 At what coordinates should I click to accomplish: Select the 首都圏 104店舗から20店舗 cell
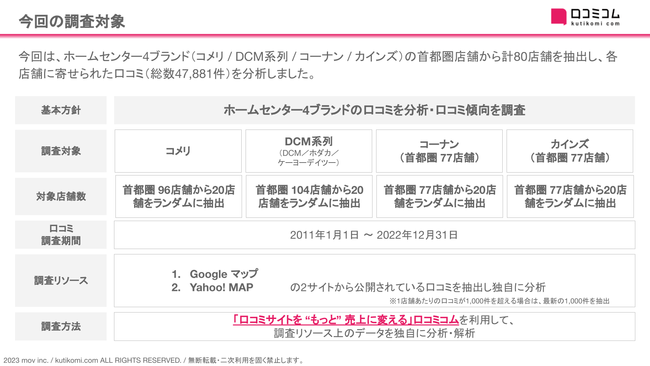[x=309, y=196]
